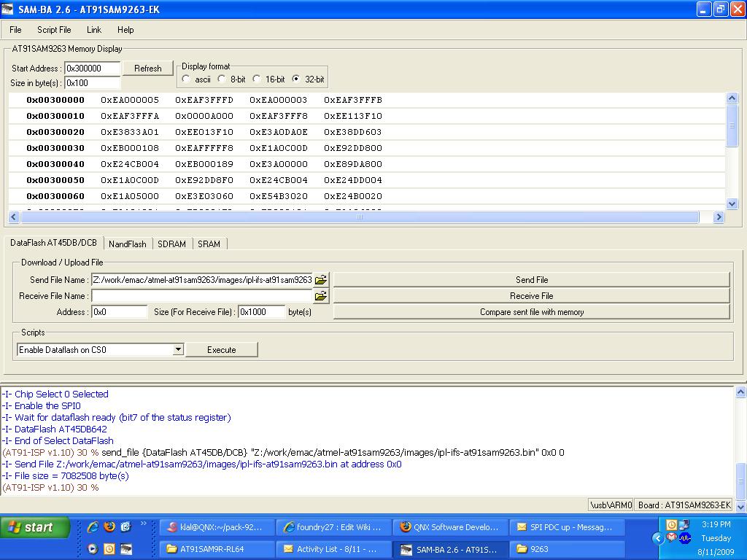The height and width of the screenshot is (560, 747).
Task: Switch to the NandFlash tab
Action: [x=128, y=244]
